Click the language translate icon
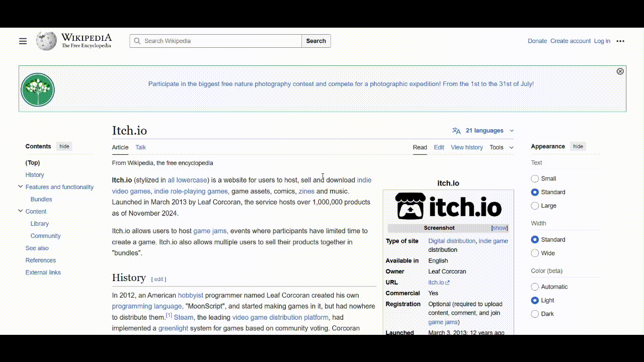Viewport: 644px width, 362px height. tap(456, 131)
